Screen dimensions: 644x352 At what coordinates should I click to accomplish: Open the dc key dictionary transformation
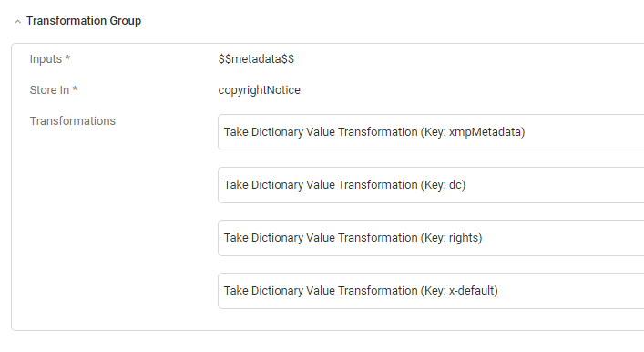(431, 185)
